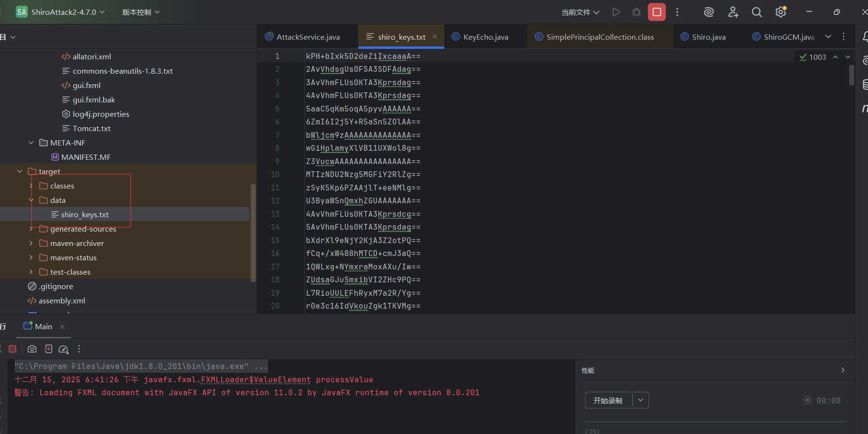Open Search Everywhere magnifier icon
Viewport: 868px width, 434px height.
point(756,12)
